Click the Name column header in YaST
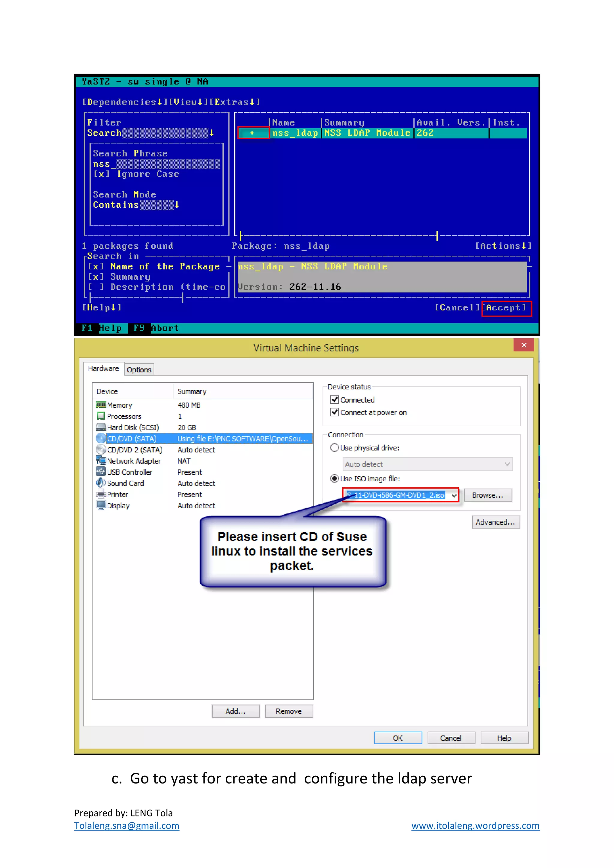The width and height of the screenshot is (614, 868). (284, 123)
